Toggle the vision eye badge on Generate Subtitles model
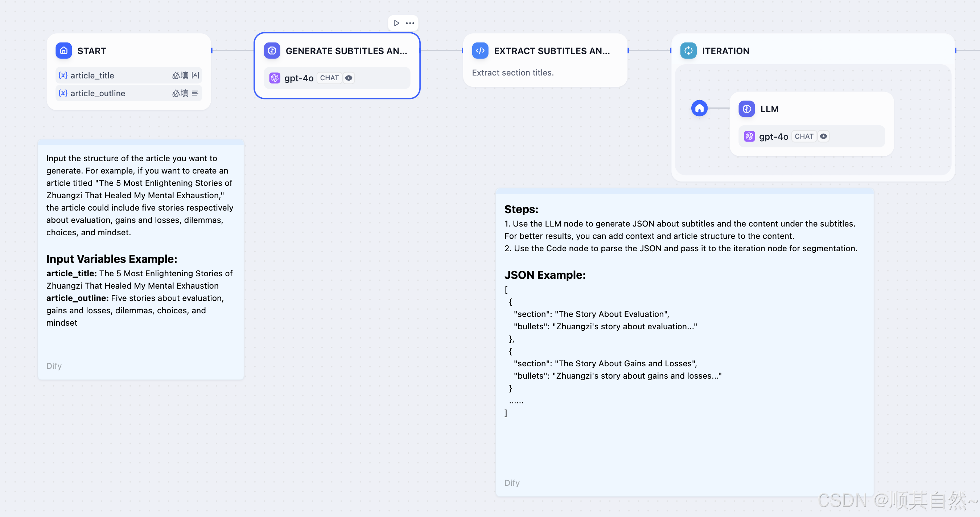The image size is (980, 517). [349, 78]
